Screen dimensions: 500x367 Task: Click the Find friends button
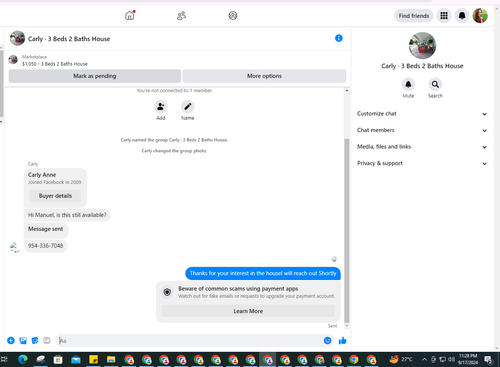tap(414, 16)
